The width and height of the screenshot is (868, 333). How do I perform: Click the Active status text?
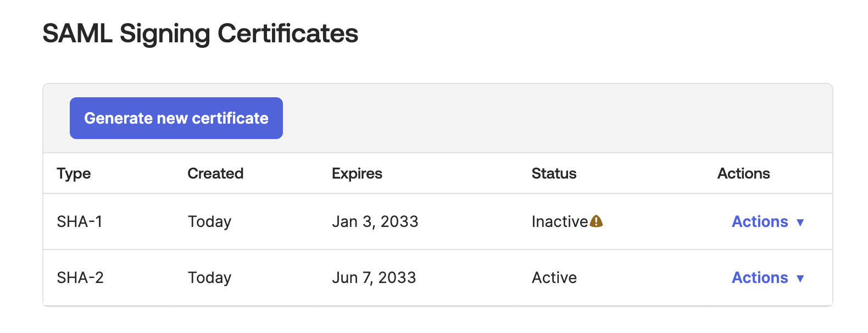pyautogui.click(x=554, y=277)
